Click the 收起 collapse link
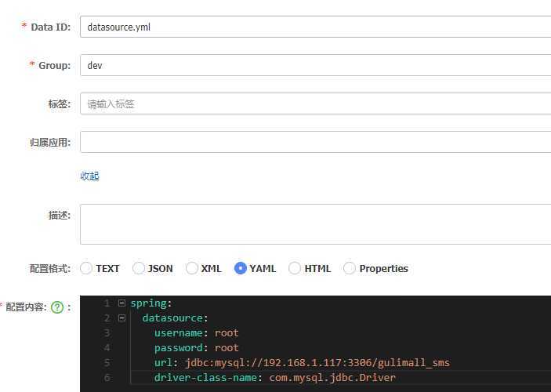Viewport: 551px width, 392px height. click(x=89, y=176)
